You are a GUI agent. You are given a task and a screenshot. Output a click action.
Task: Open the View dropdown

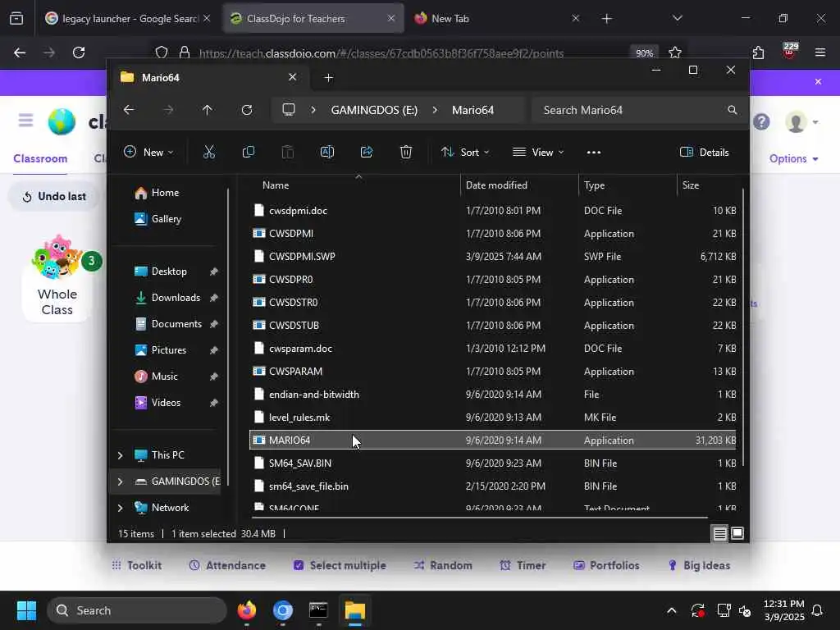538,152
